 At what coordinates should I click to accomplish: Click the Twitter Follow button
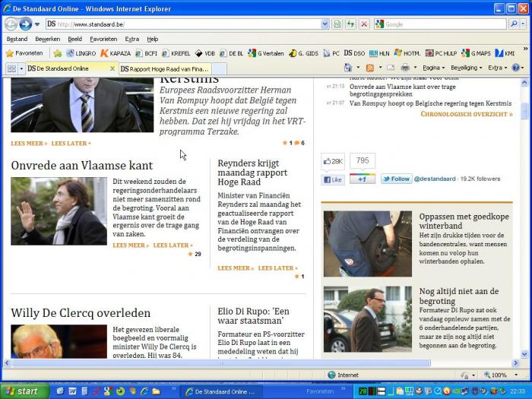click(397, 179)
